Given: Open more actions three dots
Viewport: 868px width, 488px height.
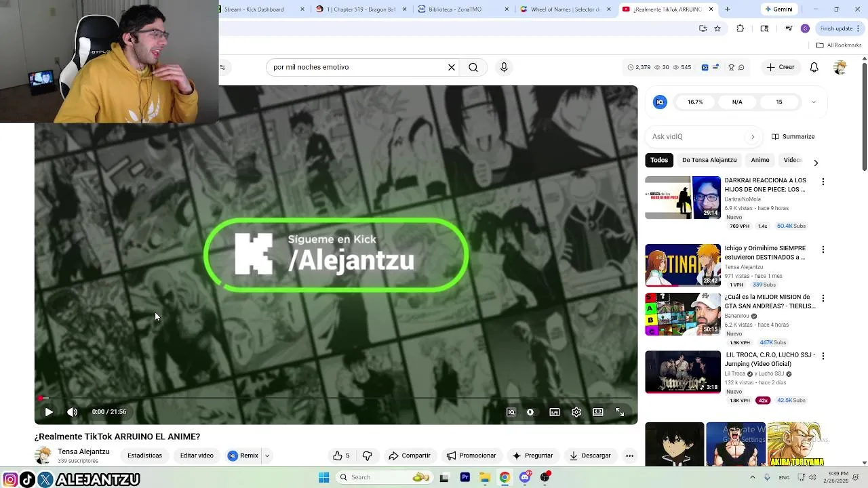Looking at the screenshot, I should 629,455.
